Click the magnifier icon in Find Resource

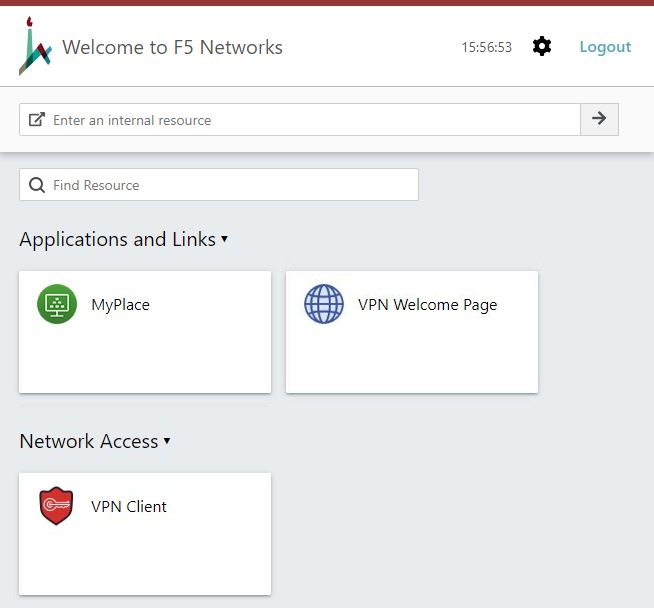pyautogui.click(x=37, y=185)
